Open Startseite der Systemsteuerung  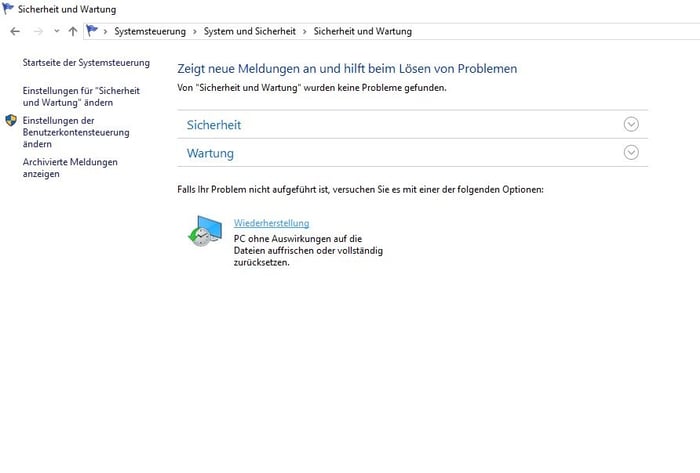click(86, 62)
